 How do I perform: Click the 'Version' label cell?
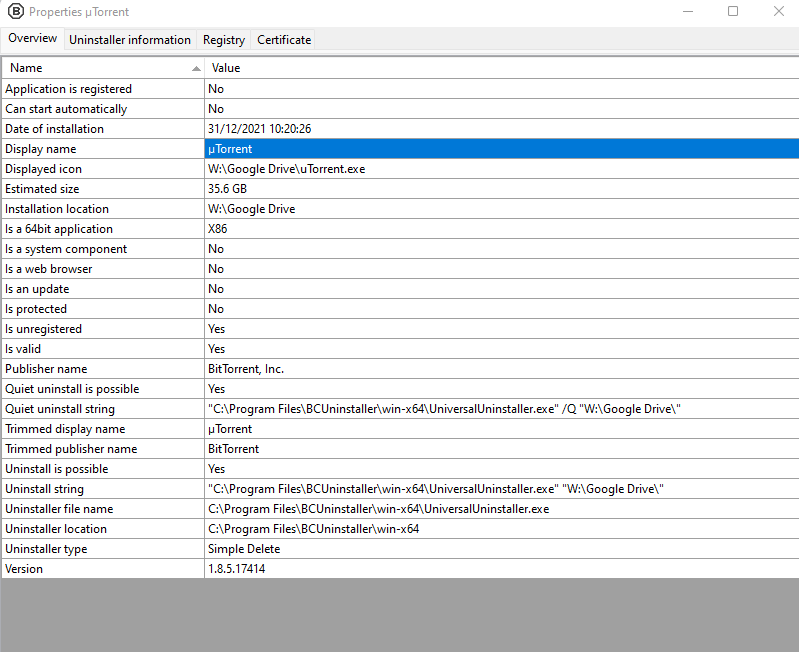pos(103,568)
